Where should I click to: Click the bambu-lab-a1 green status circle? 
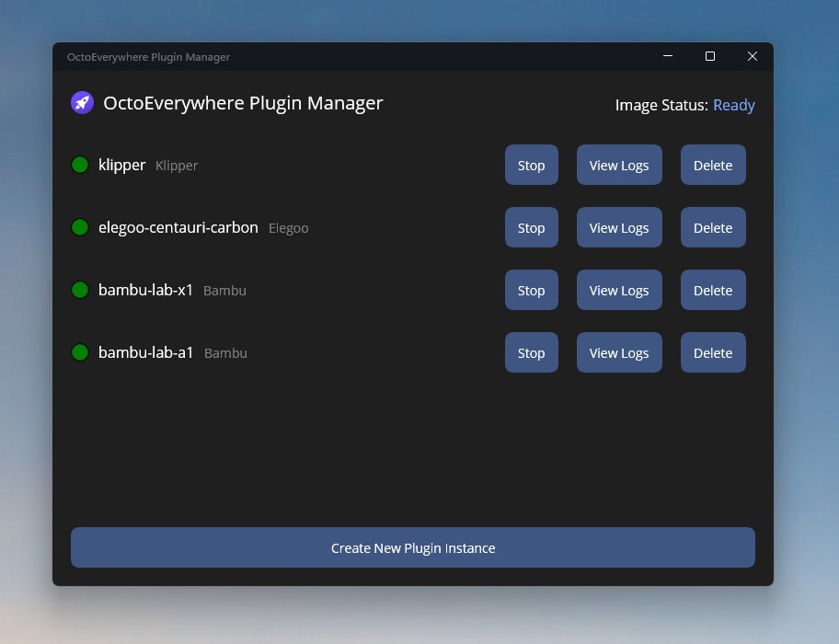click(80, 352)
